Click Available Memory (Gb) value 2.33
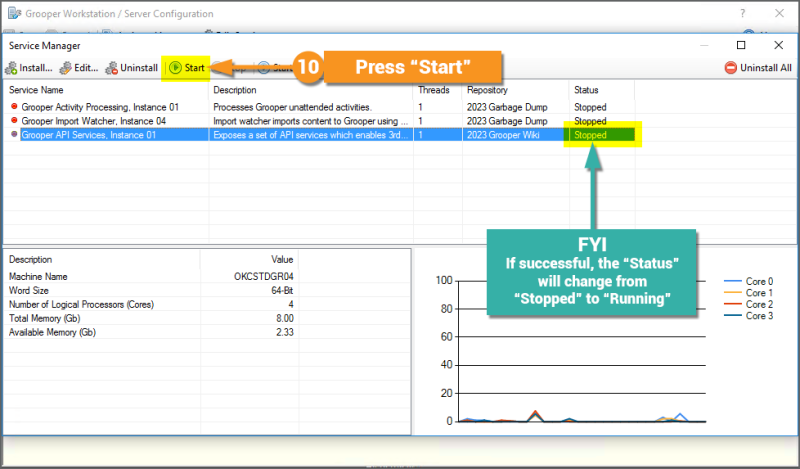This screenshot has height=469, width=800. click(285, 332)
